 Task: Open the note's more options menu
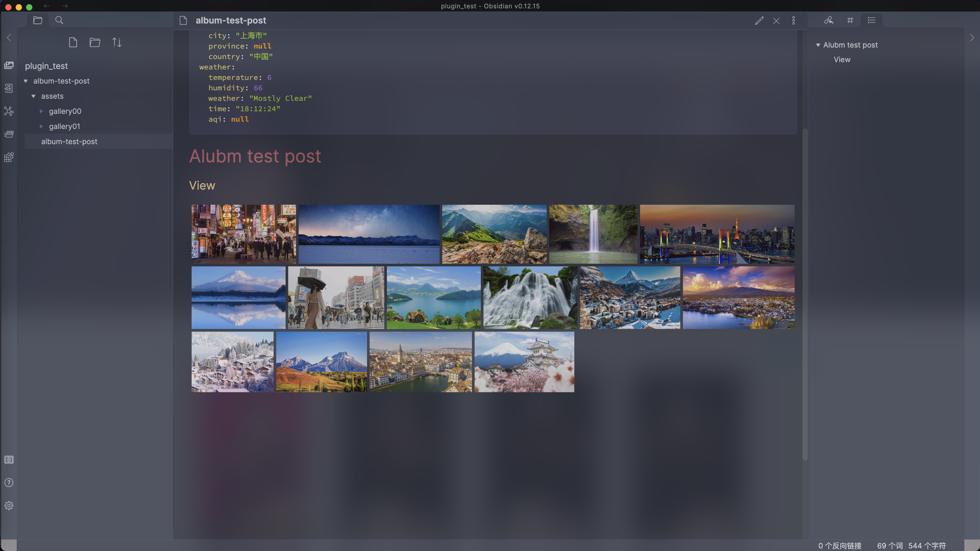[x=793, y=21]
